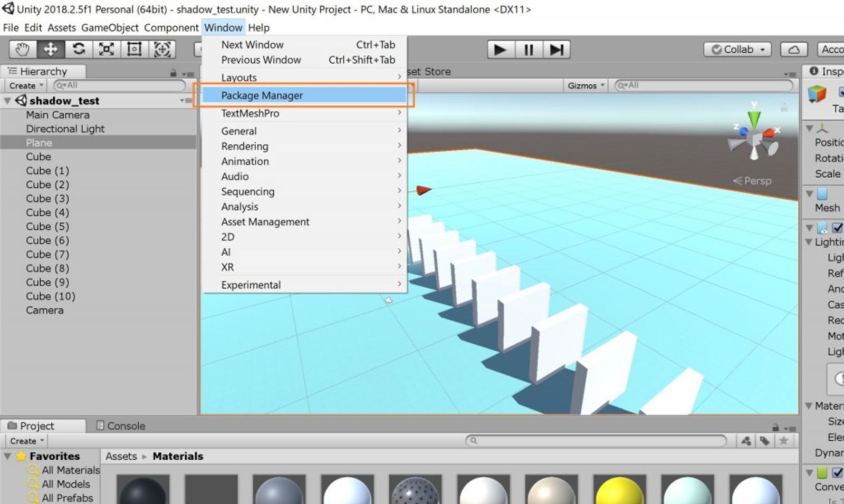
Task: Collapse the Materials foldout in Inspector
Action: 809,405
